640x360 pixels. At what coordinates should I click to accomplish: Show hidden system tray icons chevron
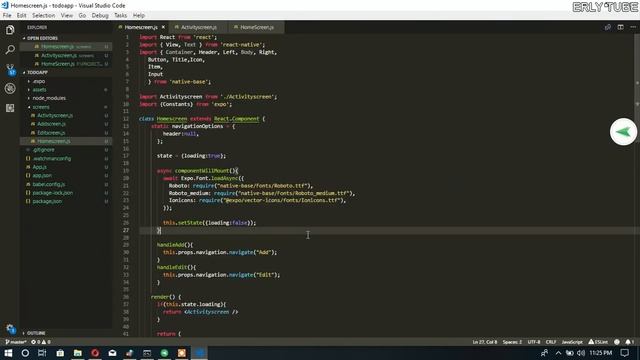558,353
